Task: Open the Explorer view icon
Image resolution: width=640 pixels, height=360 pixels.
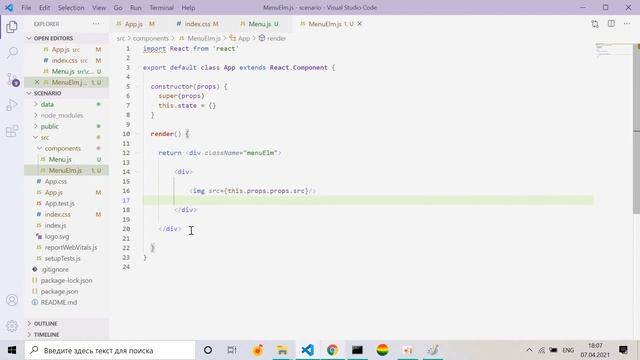Action: [12, 27]
